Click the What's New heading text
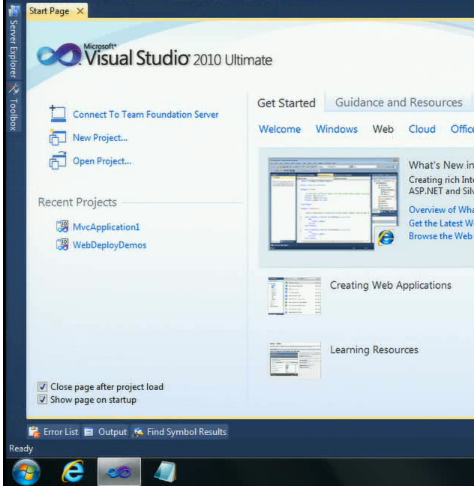 (441, 165)
